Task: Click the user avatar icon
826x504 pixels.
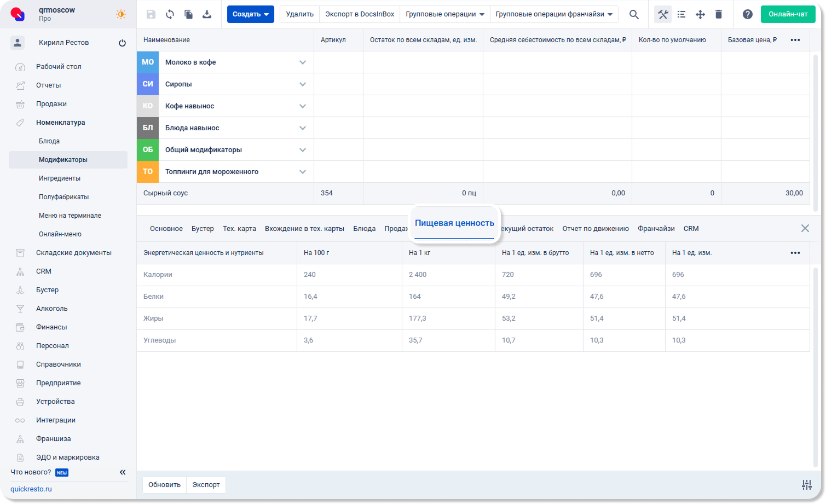Action: coord(18,43)
